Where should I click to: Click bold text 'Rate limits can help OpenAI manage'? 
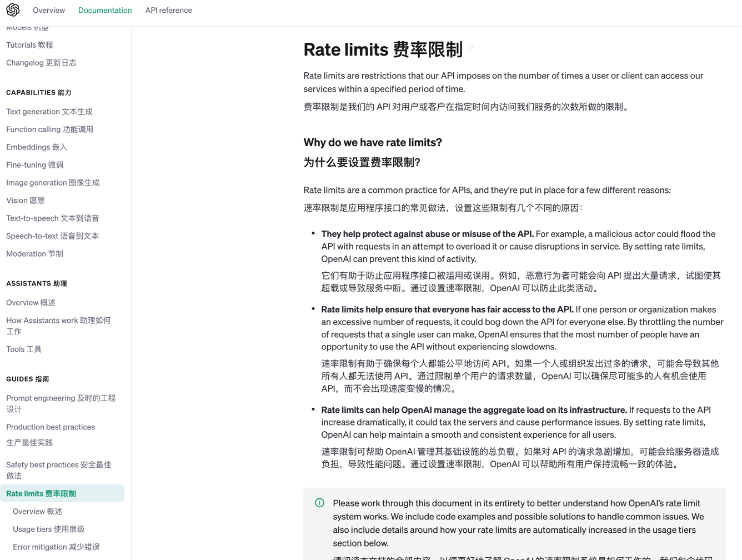click(474, 410)
